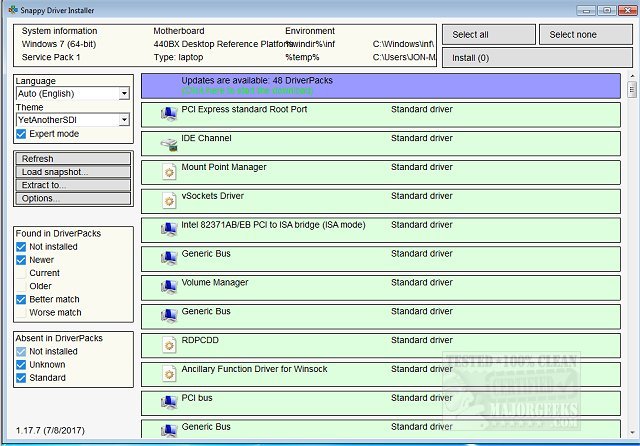This screenshot has height=446, width=640.
Task: Select the Volume Manager row text
Action: [x=215, y=282]
